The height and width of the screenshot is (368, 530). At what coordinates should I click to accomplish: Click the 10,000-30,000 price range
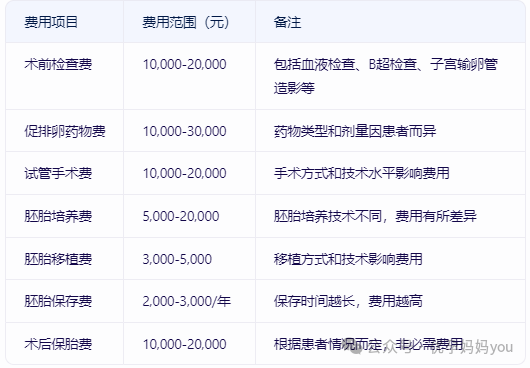[x=185, y=131]
